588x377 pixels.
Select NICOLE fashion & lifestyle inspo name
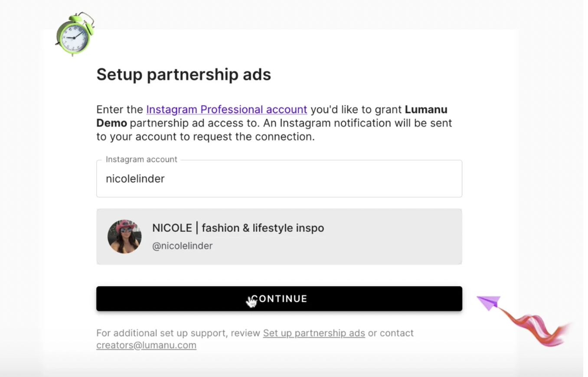238,228
